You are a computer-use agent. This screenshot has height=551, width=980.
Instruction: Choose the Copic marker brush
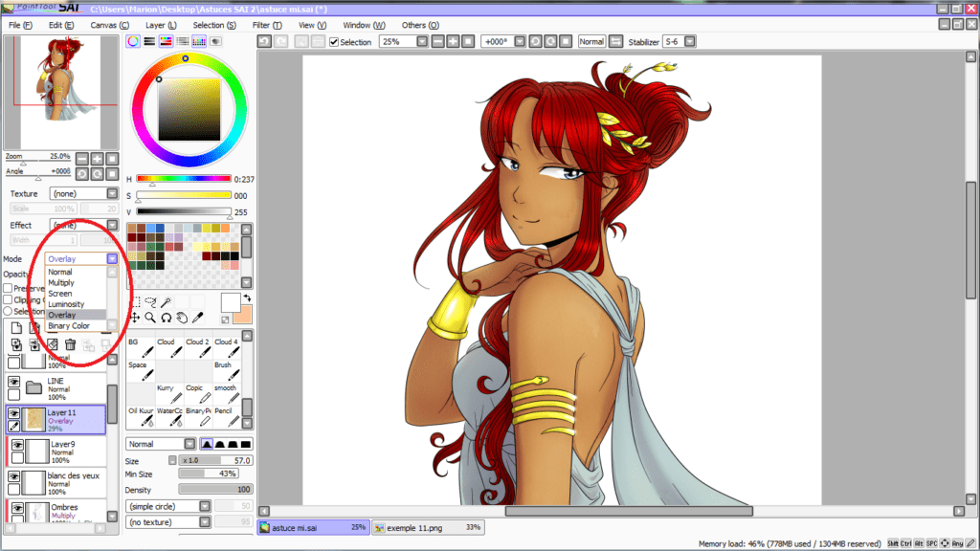198,394
